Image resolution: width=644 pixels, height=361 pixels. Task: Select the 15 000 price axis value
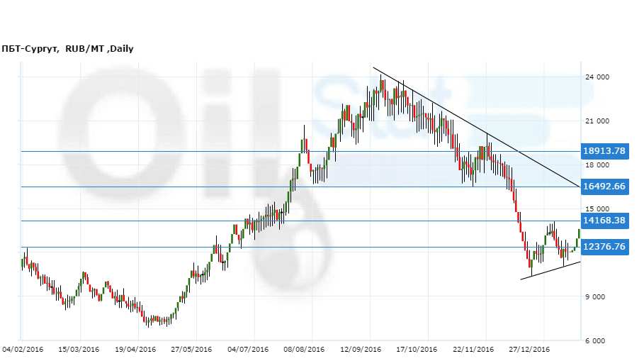(597, 209)
